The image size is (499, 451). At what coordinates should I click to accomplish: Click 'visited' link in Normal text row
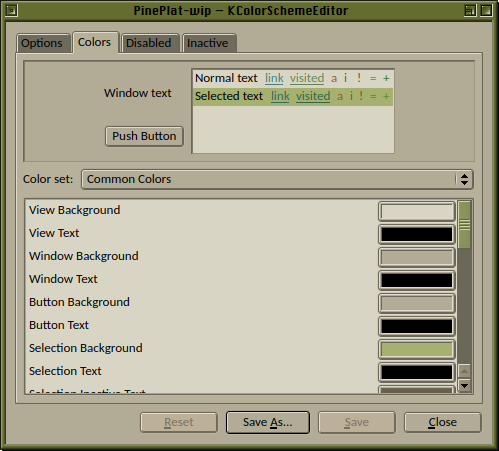point(307,78)
